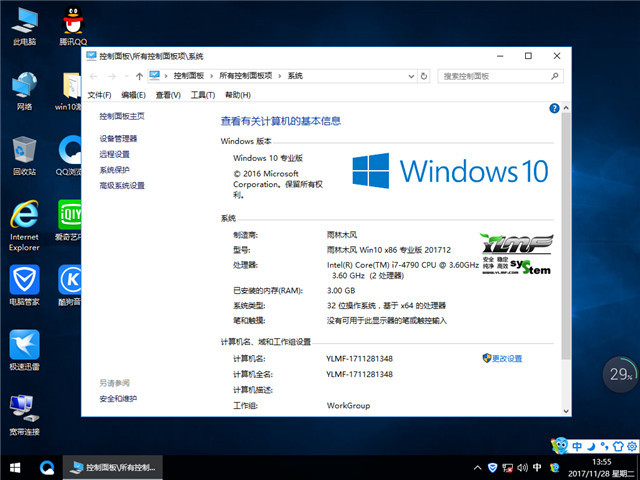Click the blue help question mark icon

(x=554, y=108)
